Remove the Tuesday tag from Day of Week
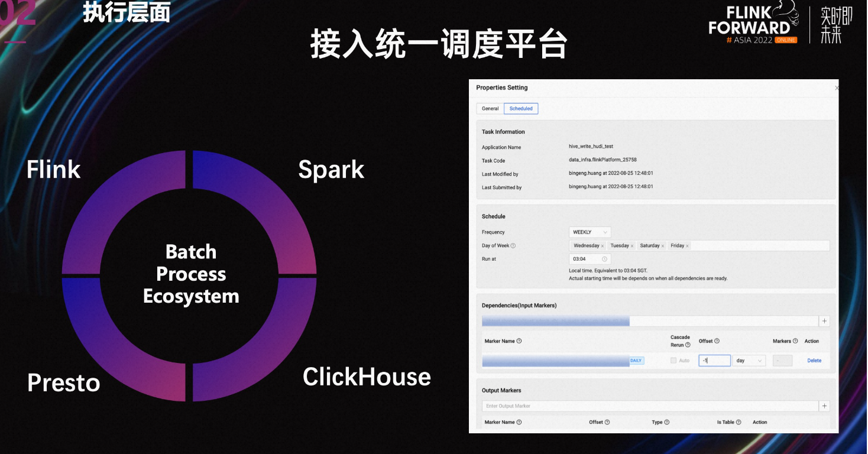 [632, 246]
